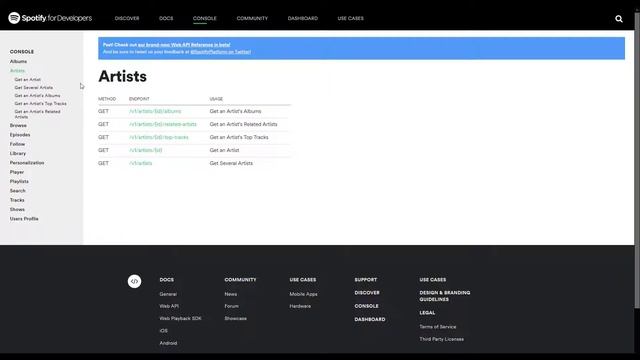Expand Tracks in the sidebar
This screenshot has height=360, width=640.
point(17,200)
